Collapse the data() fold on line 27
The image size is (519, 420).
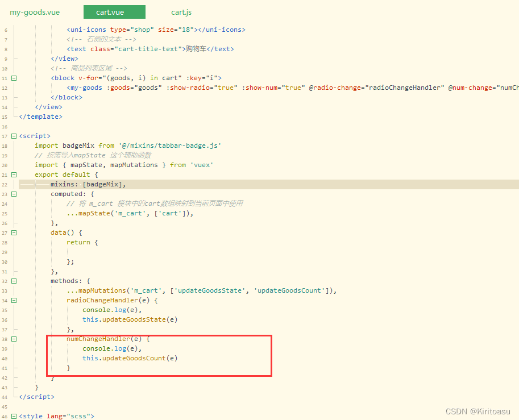tap(14, 232)
